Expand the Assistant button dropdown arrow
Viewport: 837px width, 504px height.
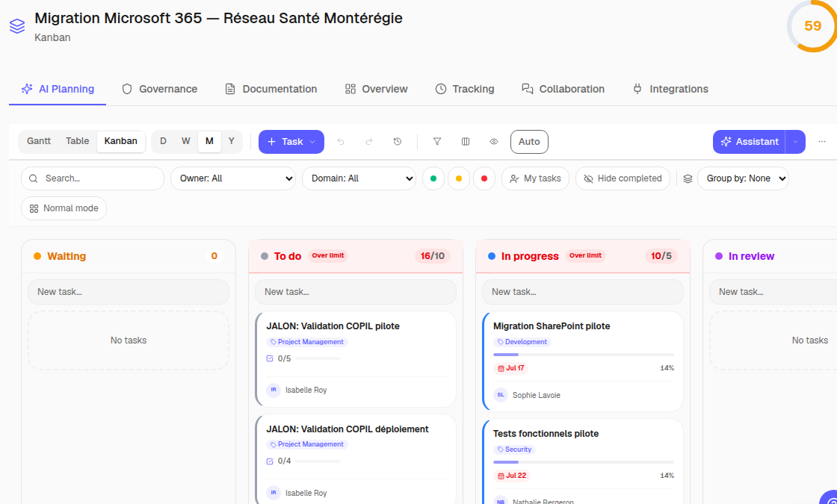point(795,142)
